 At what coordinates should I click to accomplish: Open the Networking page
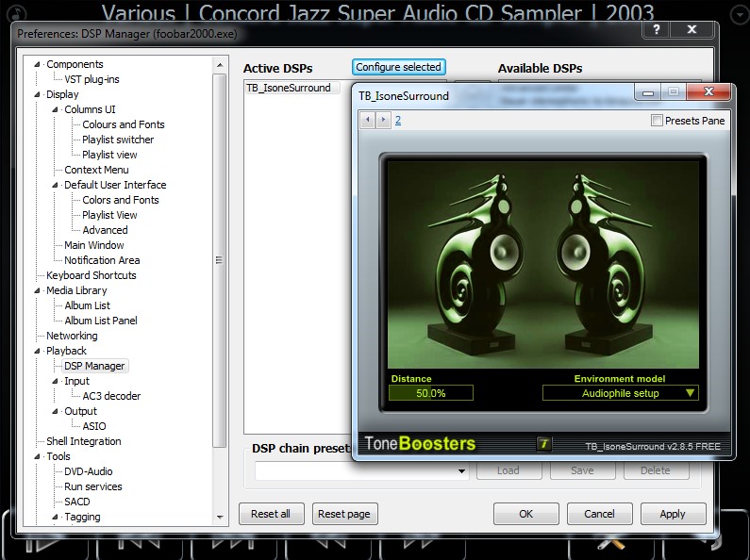(72, 336)
